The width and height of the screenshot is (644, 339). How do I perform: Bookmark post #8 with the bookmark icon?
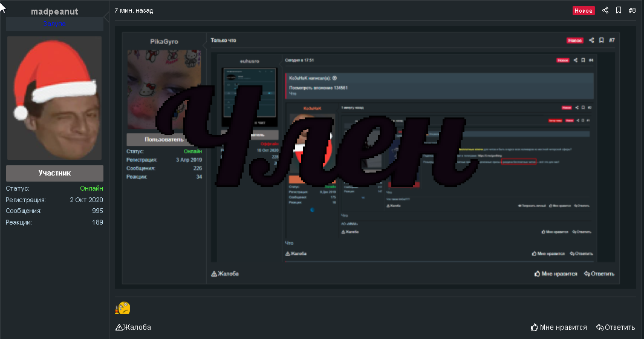coord(618,10)
